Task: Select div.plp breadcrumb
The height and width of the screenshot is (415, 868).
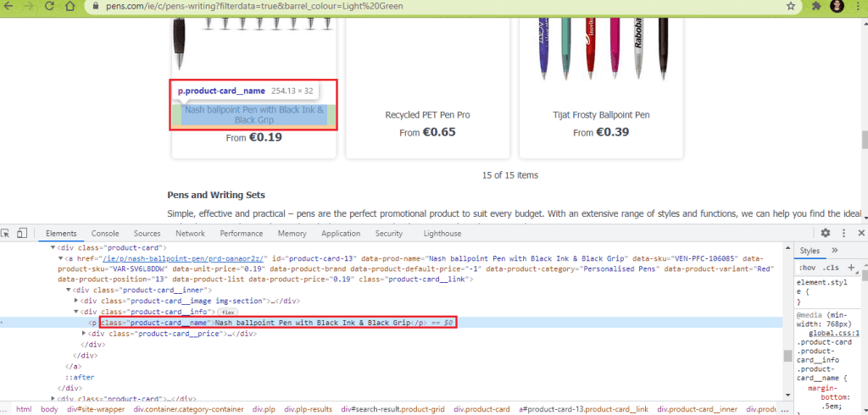Action: (264, 409)
